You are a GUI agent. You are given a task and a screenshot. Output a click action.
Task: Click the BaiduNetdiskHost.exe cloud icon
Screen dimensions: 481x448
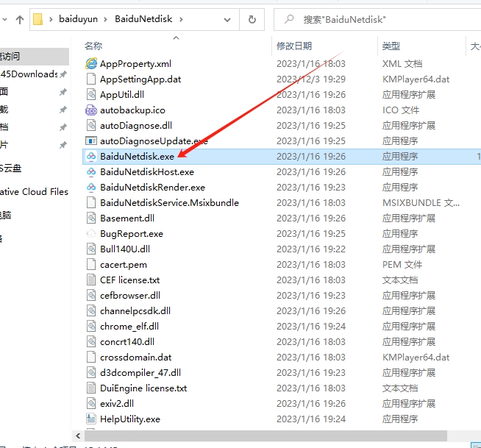coord(91,171)
